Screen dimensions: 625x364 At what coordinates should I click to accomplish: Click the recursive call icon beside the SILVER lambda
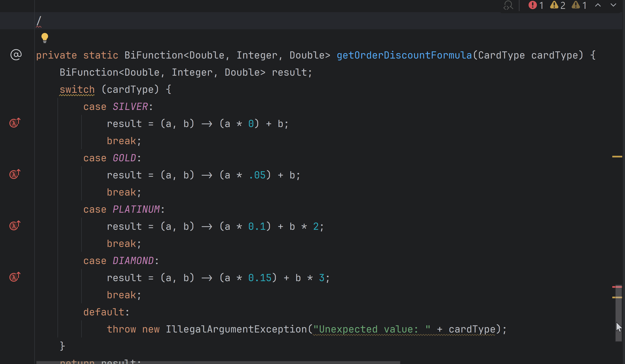point(14,123)
